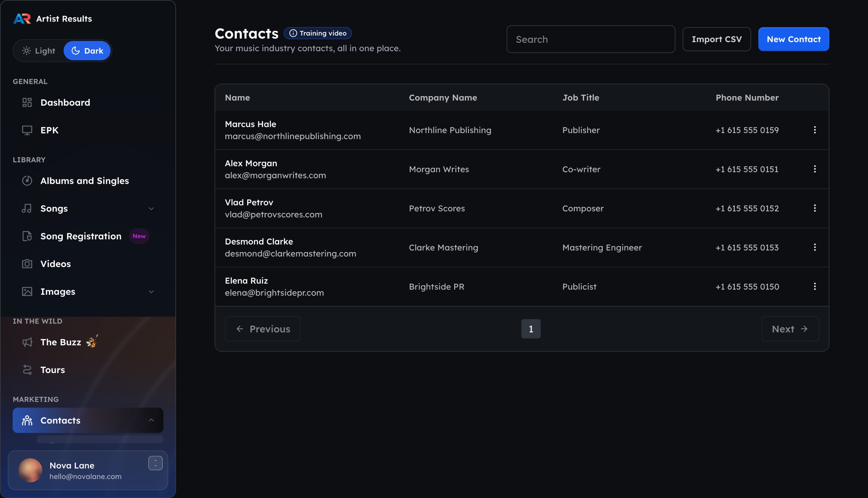Screen dimensions: 868x498
Task: Click the job title Mastering Engineer
Action: [602, 247]
